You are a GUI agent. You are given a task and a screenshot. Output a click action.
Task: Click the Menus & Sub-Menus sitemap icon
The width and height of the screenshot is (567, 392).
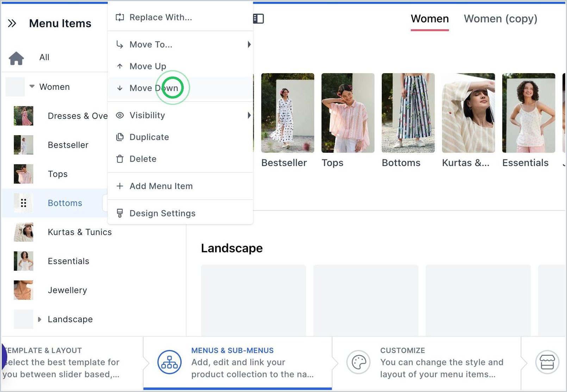point(169,362)
